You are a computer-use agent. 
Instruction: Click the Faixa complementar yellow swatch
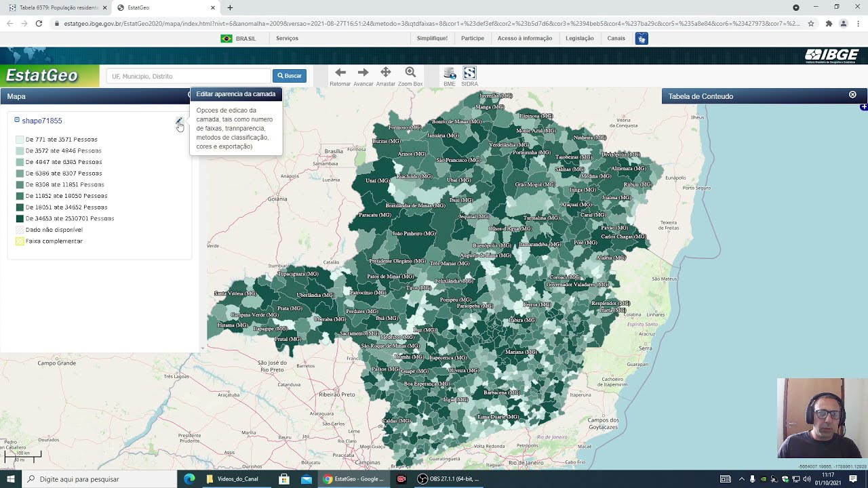[20, 241]
